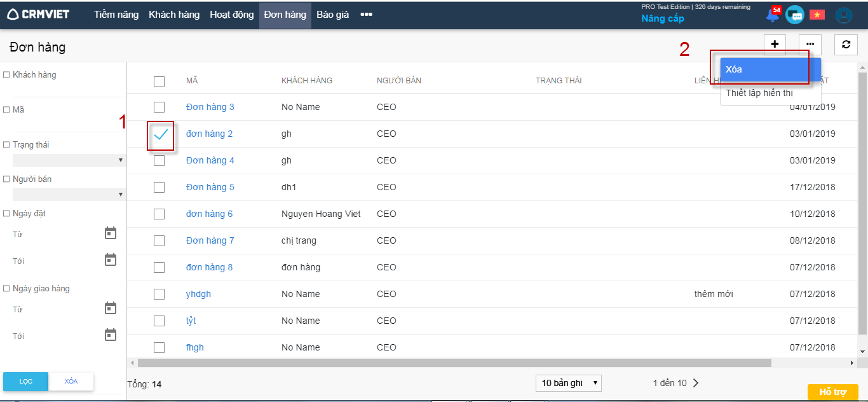Open the Khách hàng navigation tab

(174, 15)
